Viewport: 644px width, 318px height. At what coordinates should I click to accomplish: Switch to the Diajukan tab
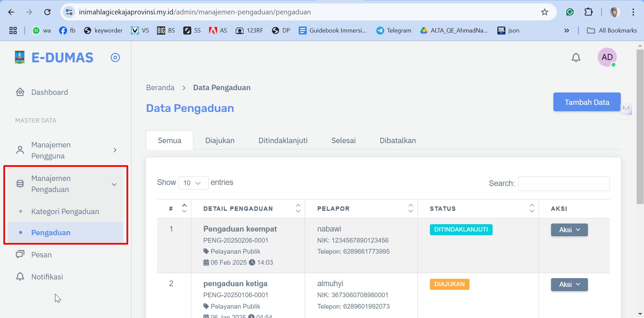pyautogui.click(x=220, y=140)
